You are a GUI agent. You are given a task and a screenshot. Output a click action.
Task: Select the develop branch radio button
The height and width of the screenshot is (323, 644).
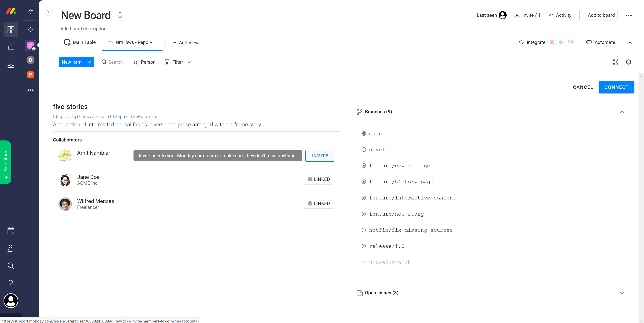coord(363,150)
